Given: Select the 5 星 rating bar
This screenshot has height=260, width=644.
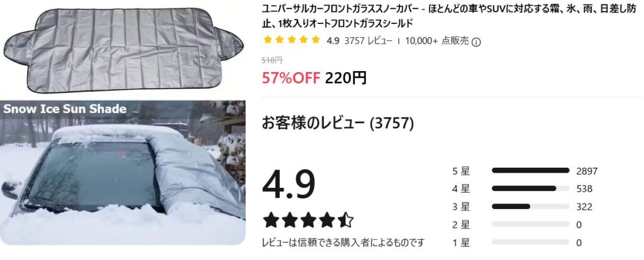Looking at the screenshot, I should 530,171.
